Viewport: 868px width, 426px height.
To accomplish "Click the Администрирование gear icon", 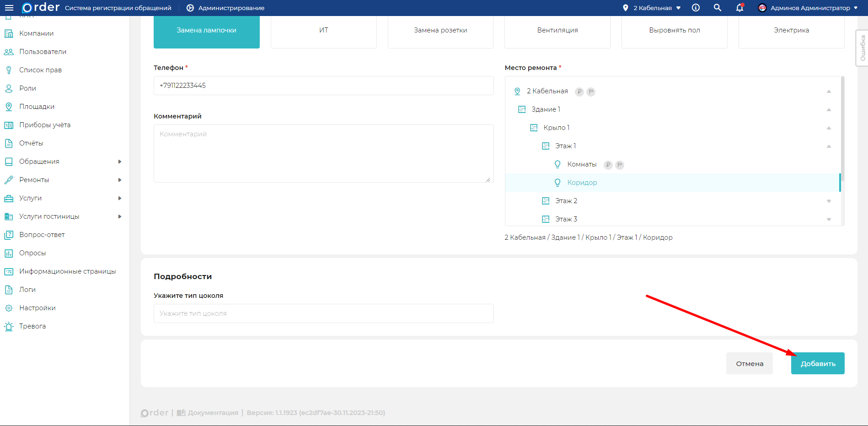I will pos(190,8).
